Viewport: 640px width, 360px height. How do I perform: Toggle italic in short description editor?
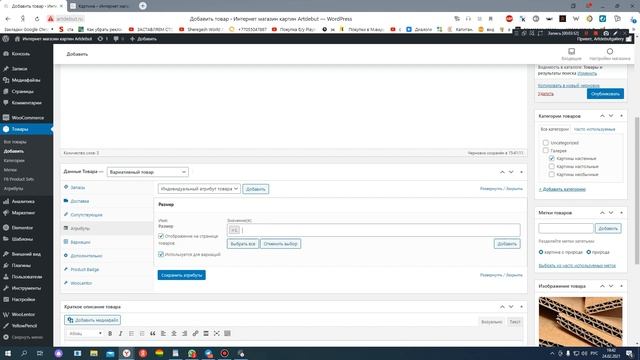click(x=121, y=333)
